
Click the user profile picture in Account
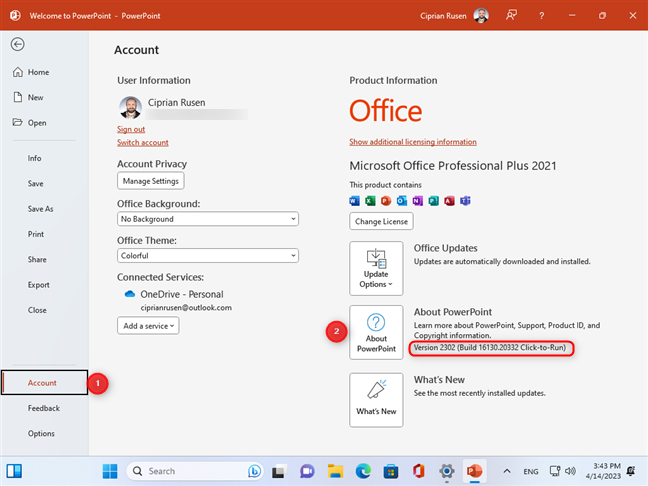pos(131,108)
